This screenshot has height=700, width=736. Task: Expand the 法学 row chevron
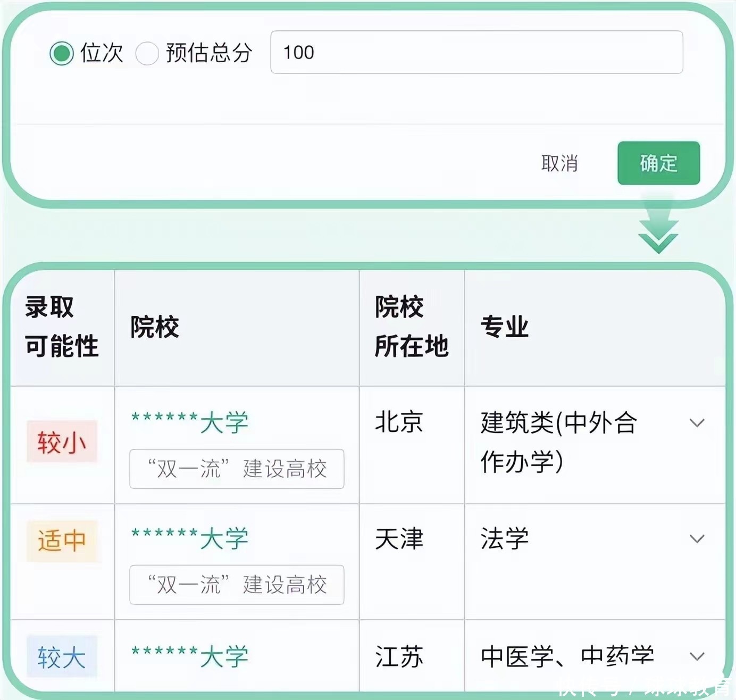pyautogui.click(x=697, y=539)
